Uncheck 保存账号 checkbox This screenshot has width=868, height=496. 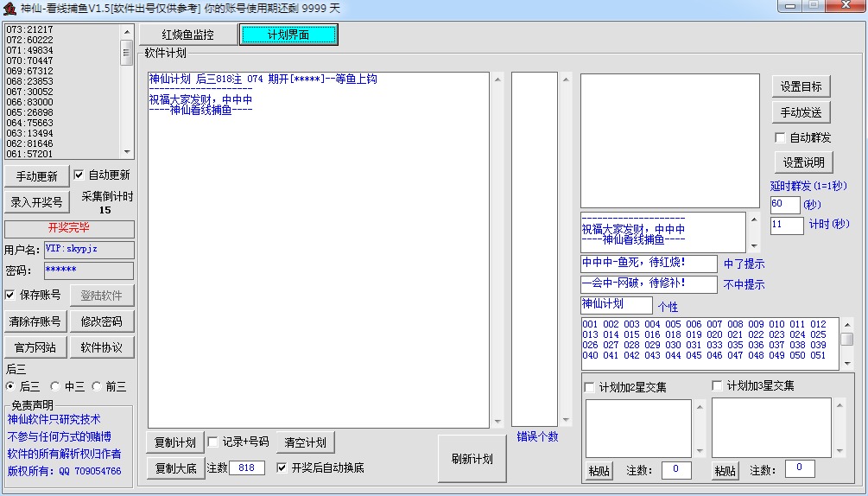click(x=10, y=295)
